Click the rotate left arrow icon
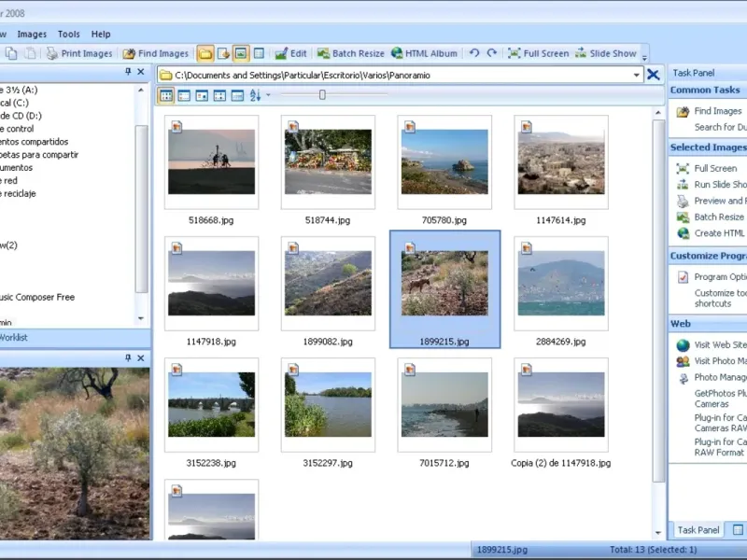The image size is (747, 560). pyautogui.click(x=474, y=53)
